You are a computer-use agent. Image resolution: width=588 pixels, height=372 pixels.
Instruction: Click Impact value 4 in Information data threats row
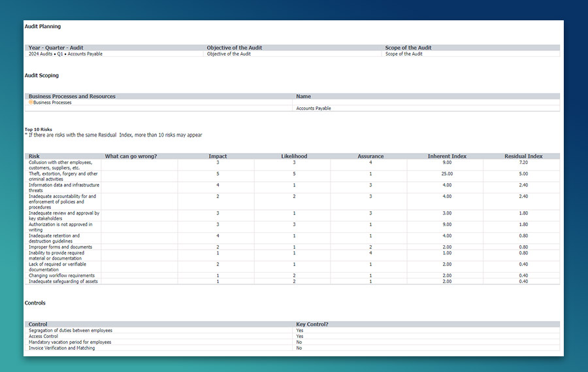click(218, 185)
